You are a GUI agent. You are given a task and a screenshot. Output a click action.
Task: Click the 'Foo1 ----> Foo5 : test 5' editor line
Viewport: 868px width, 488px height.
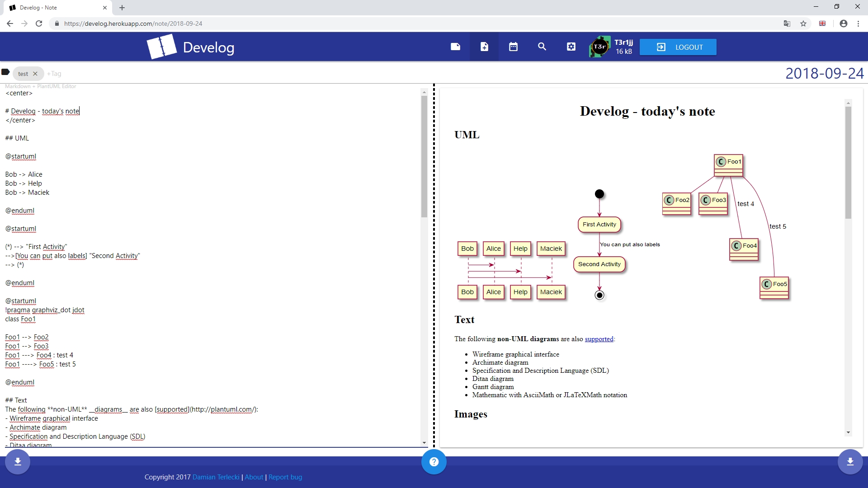[40, 364]
